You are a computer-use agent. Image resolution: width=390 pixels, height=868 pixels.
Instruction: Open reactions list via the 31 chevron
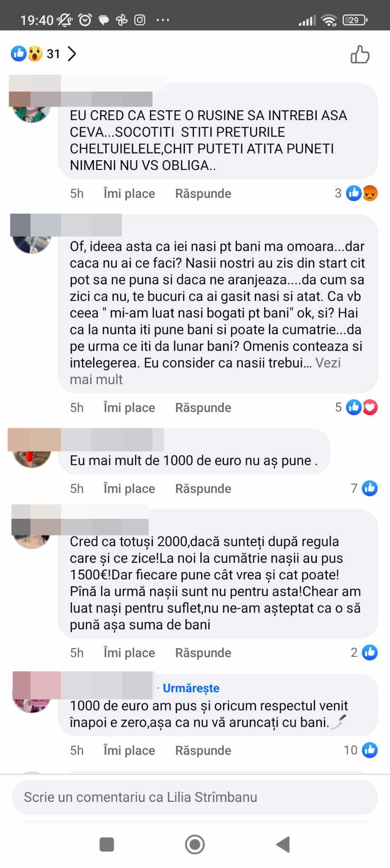[72, 54]
